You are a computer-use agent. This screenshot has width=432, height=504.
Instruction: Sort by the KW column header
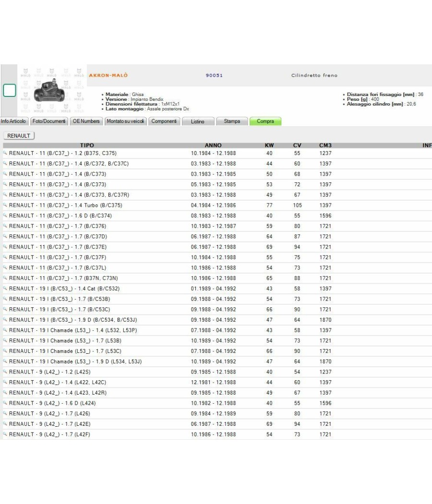(269, 145)
